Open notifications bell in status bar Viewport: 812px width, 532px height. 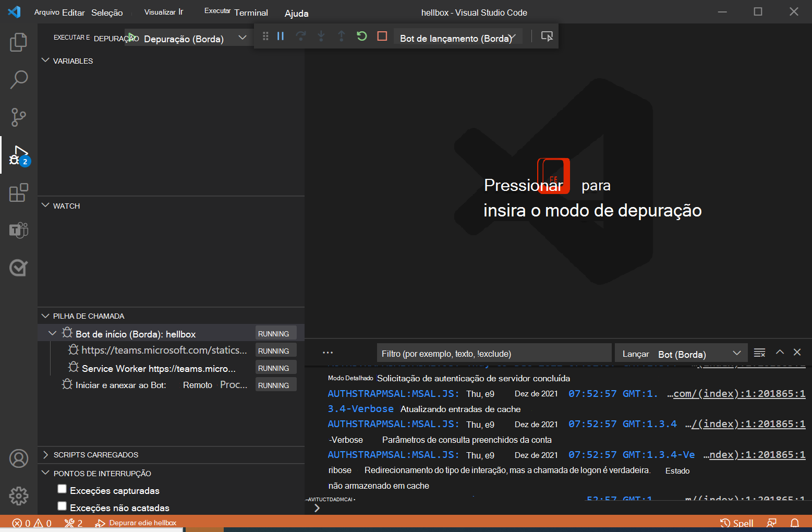click(795, 523)
